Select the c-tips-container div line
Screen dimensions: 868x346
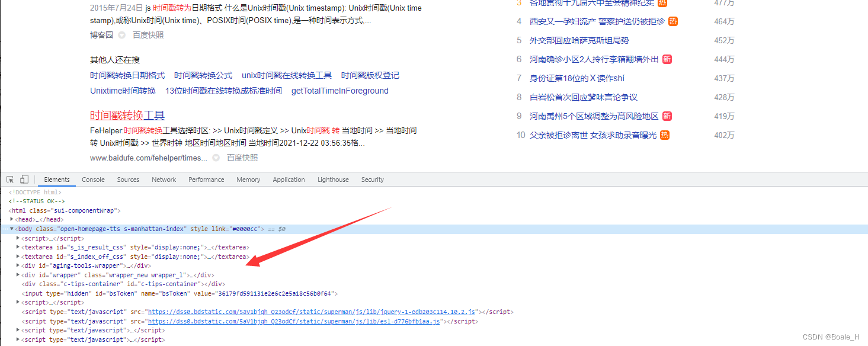(x=123, y=284)
